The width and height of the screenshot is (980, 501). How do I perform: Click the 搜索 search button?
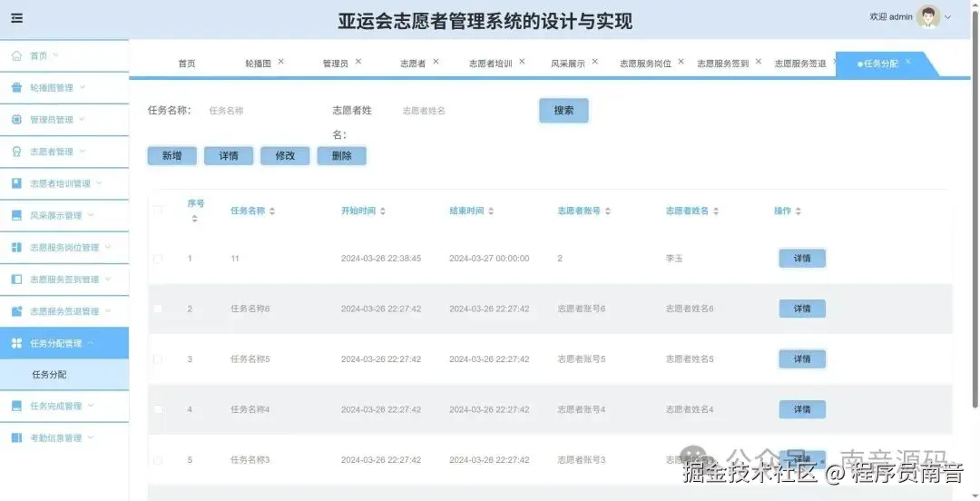tap(563, 110)
